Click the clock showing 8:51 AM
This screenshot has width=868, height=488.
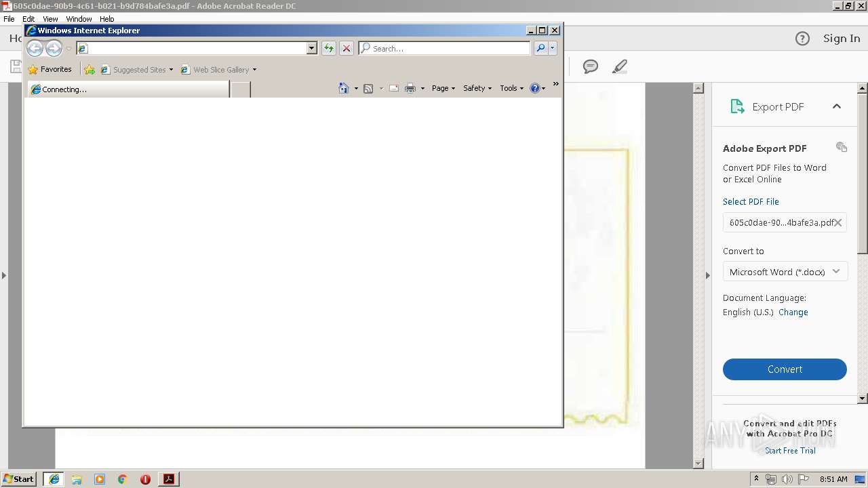[x=833, y=479]
